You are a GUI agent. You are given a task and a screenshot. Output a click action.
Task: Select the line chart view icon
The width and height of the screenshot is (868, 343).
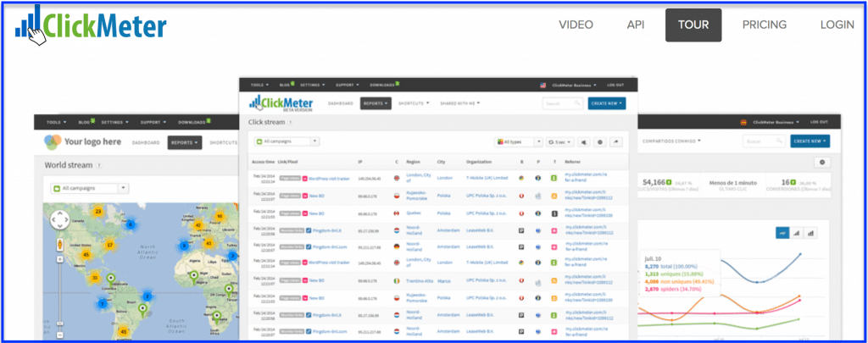pyautogui.click(x=782, y=233)
